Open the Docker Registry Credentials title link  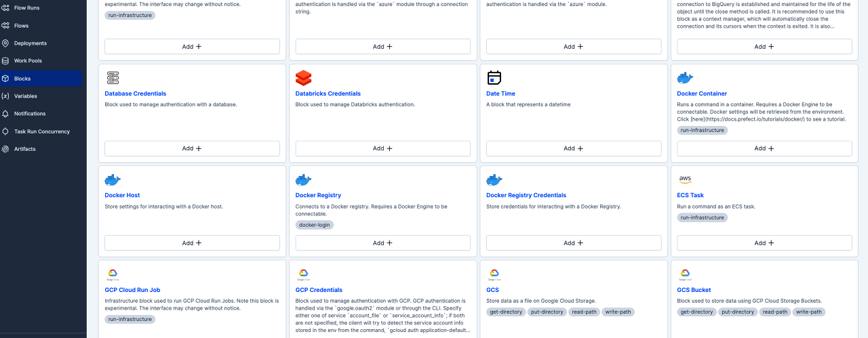(x=526, y=195)
